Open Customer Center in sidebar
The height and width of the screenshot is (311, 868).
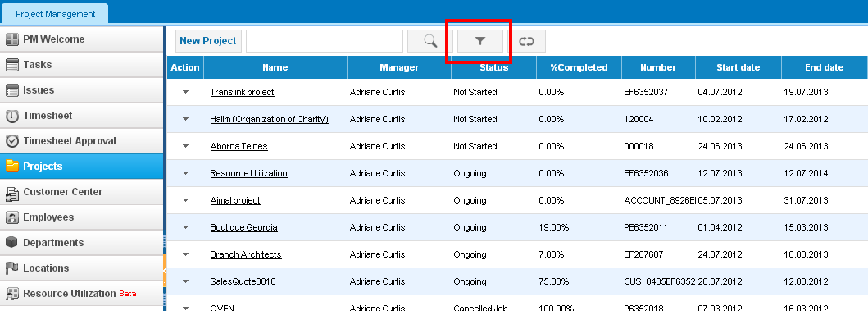pyautogui.click(x=81, y=192)
